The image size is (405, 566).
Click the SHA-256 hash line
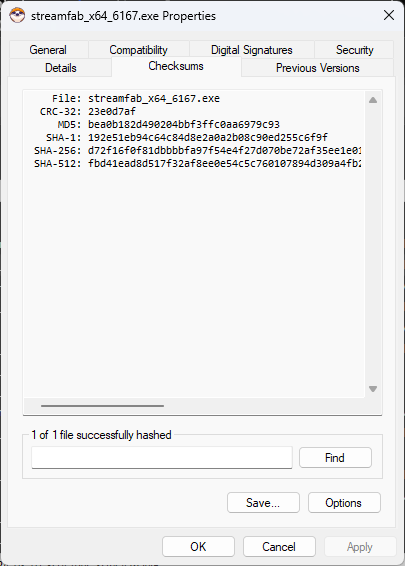pyautogui.click(x=197, y=151)
